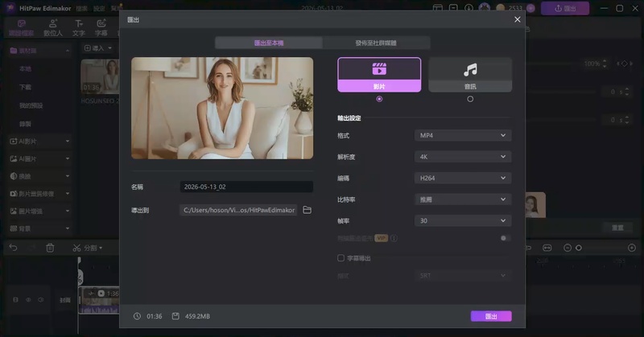Open the 格式 MP4 format dropdown
The width and height of the screenshot is (644, 337).
coord(463,135)
